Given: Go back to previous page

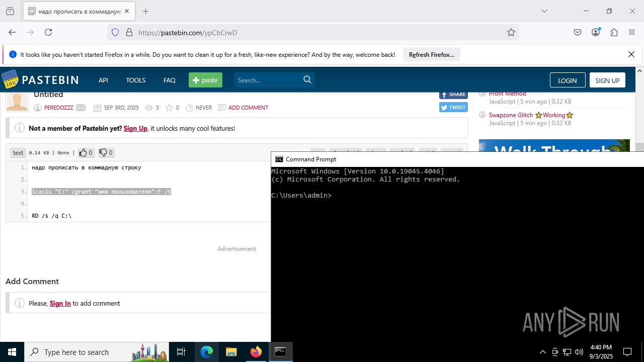Looking at the screenshot, I should [12, 32].
